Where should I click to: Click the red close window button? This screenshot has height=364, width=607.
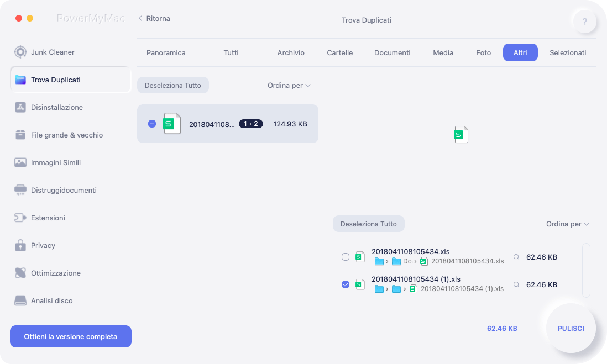coord(19,18)
